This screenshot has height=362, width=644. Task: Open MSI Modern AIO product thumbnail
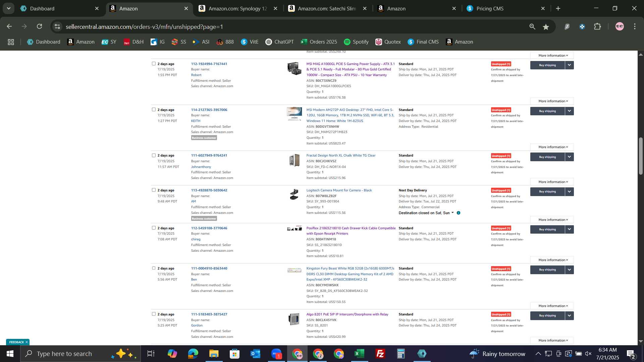coord(294,114)
